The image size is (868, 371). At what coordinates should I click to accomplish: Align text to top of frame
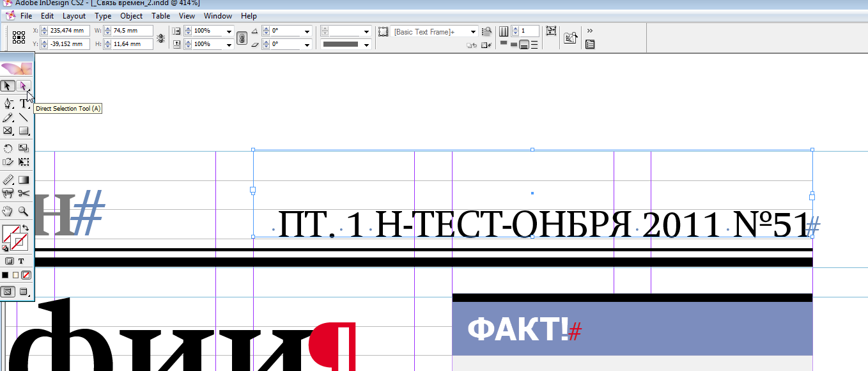tap(504, 44)
